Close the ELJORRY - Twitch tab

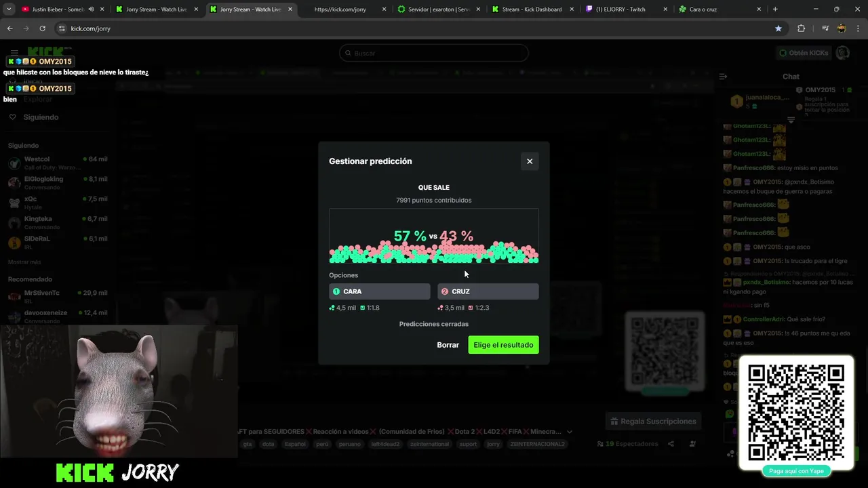click(x=664, y=9)
